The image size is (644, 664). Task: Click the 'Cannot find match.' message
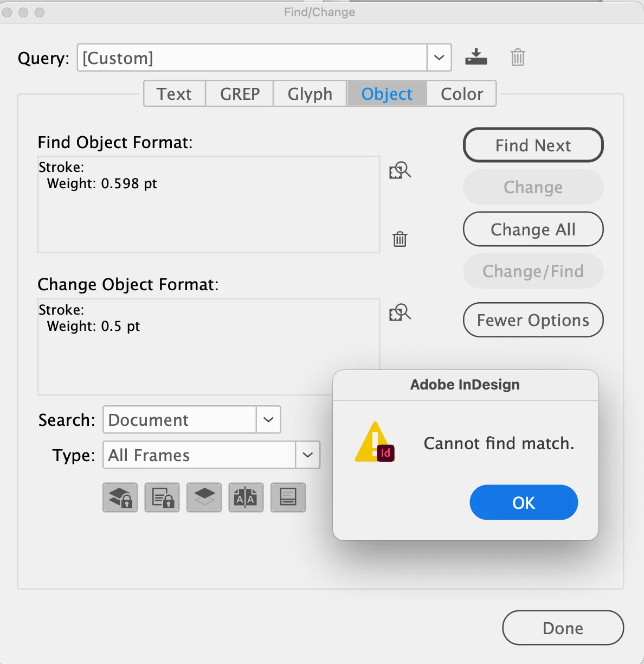click(499, 443)
